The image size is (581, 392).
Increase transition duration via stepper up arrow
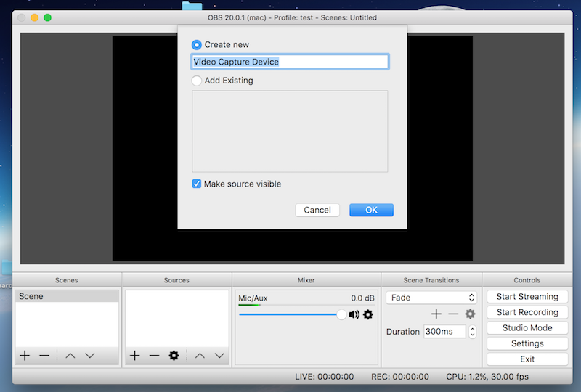[x=473, y=329]
